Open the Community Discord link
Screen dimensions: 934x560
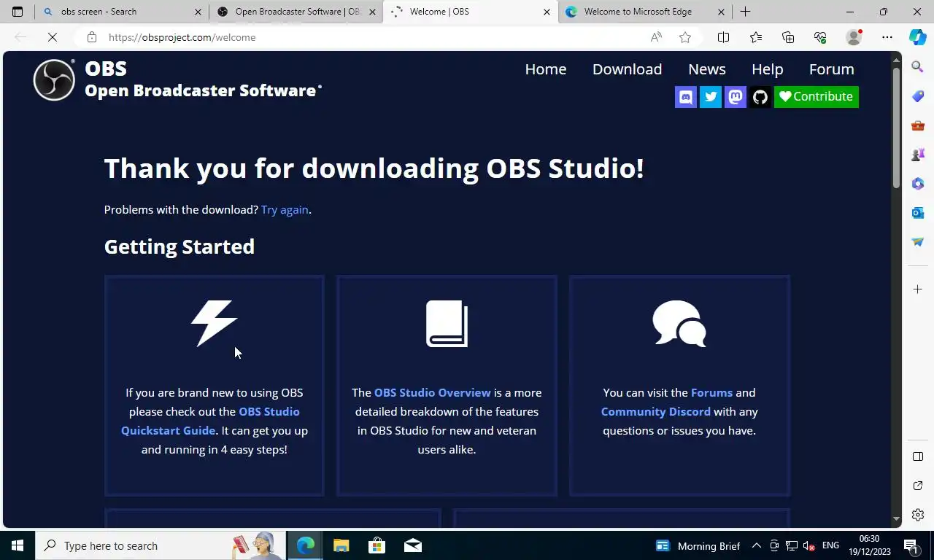point(655,412)
